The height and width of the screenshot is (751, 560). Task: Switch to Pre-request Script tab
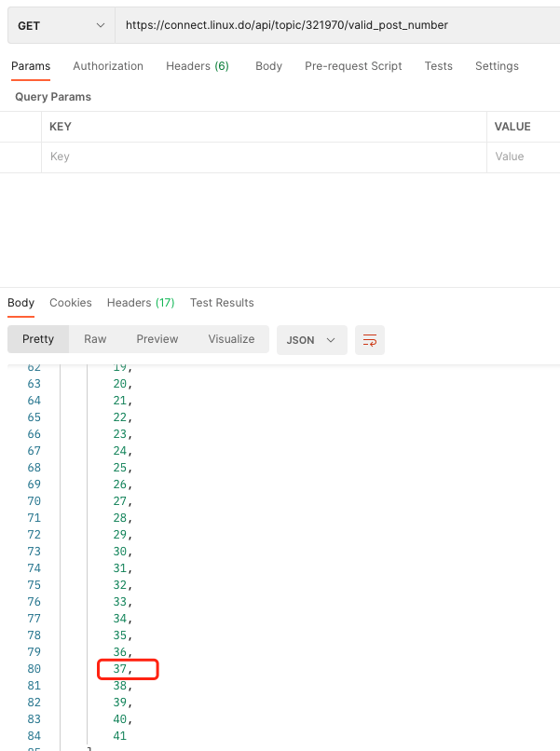[353, 66]
